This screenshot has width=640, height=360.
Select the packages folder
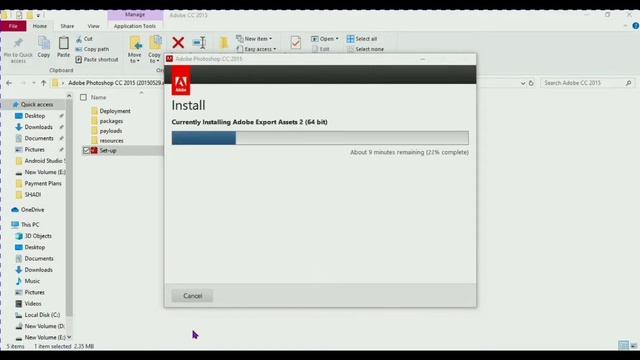107,121
